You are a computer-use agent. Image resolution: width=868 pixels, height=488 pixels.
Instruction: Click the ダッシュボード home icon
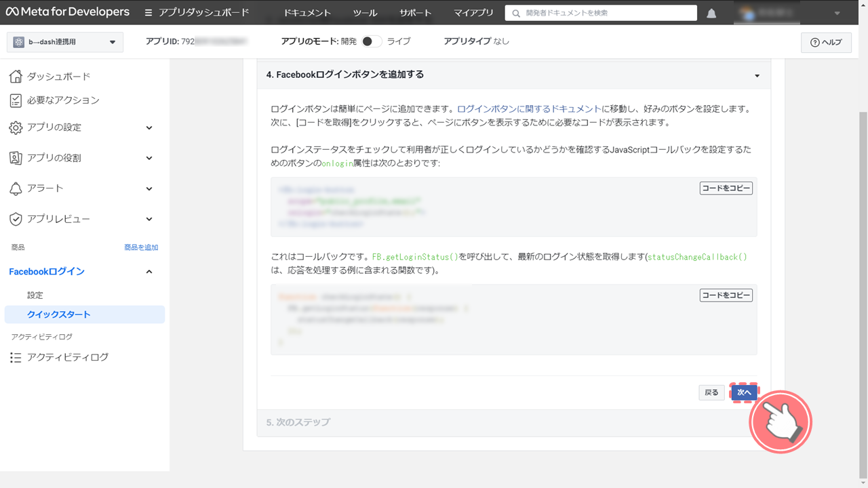16,76
